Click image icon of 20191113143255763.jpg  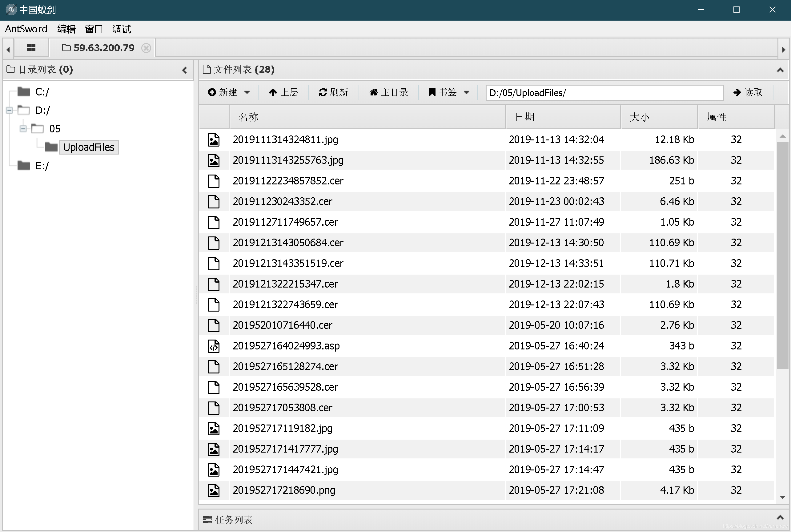click(x=214, y=160)
